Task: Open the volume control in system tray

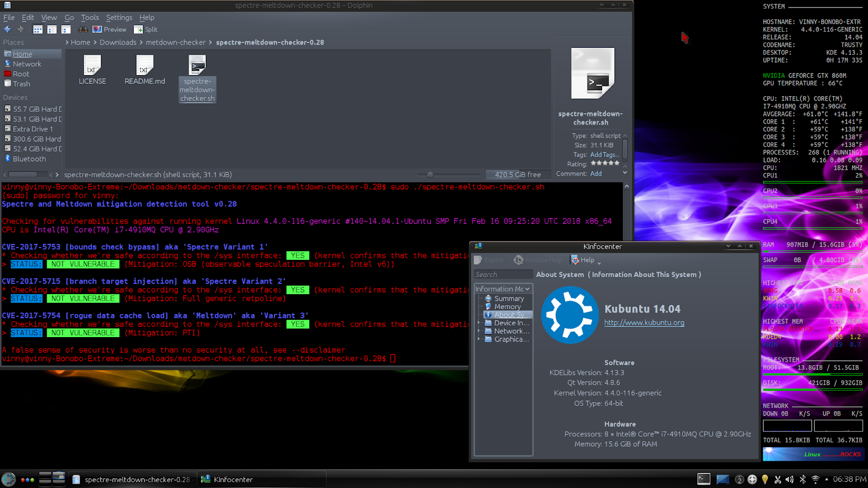Action: [790, 479]
